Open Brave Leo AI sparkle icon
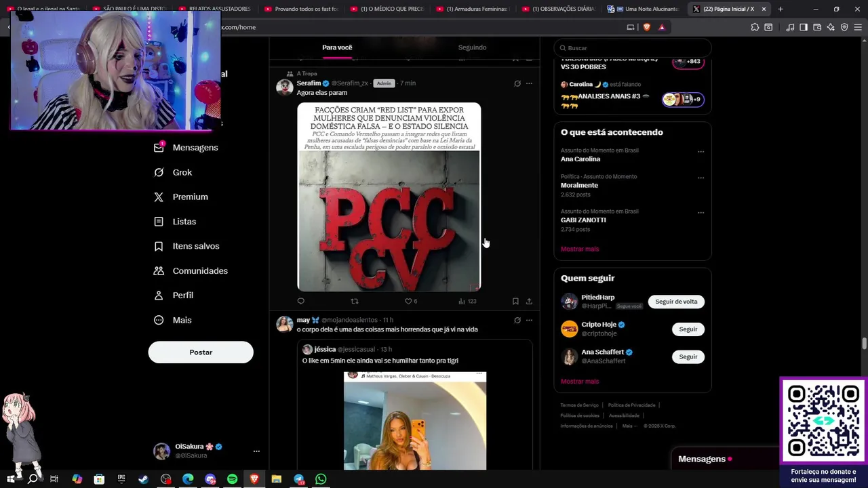The image size is (868, 488). (831, 27)
